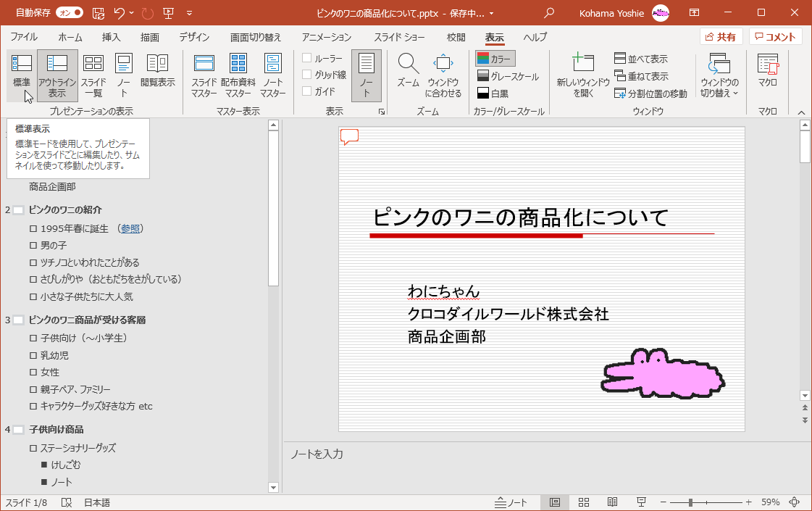Enable the ルーラー checkbox

click(x=307, y=58)
